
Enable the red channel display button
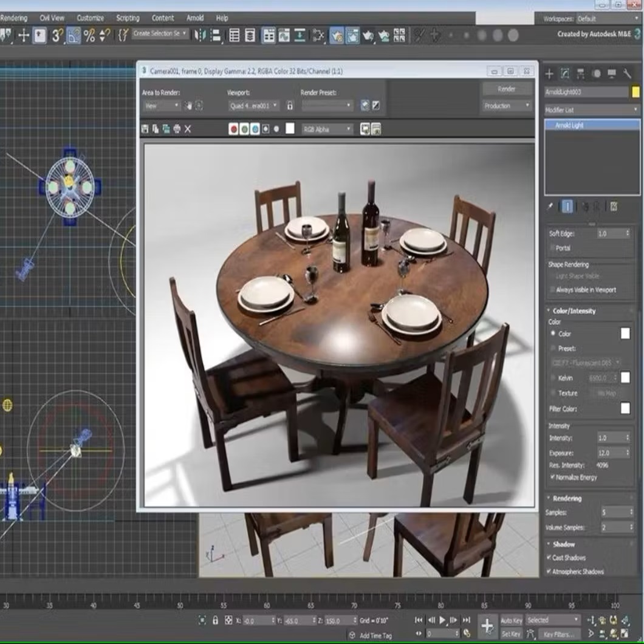[233, 129]
